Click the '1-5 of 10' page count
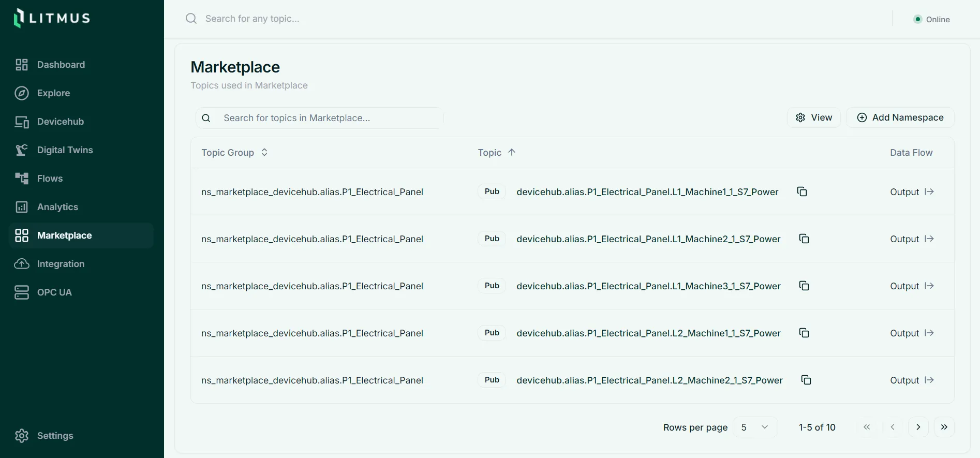Screen dimensions: 980x458 tap(817, 427)
